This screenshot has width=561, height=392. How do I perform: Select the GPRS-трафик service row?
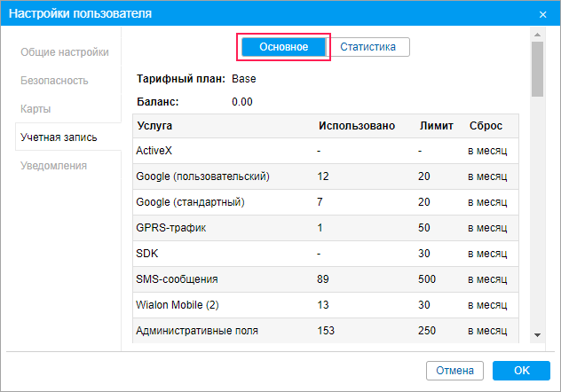point(170,228)
